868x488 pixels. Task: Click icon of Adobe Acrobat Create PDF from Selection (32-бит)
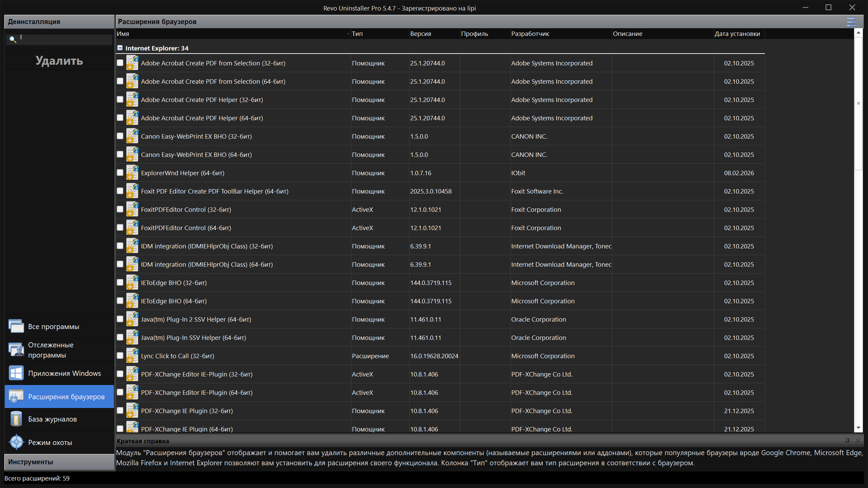click(132, 63)
